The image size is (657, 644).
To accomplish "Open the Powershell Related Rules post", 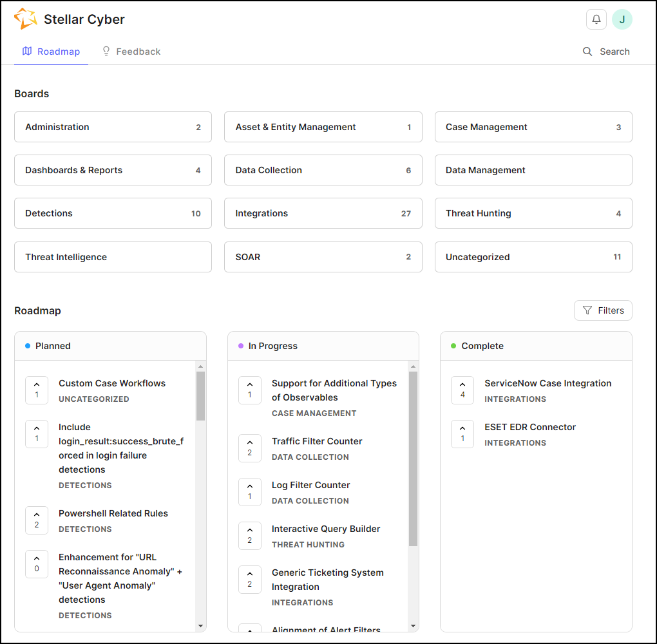I will [113, 513].
